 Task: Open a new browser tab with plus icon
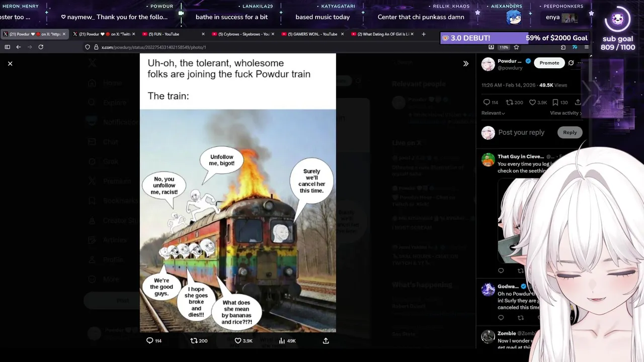[x=424, y=34]
